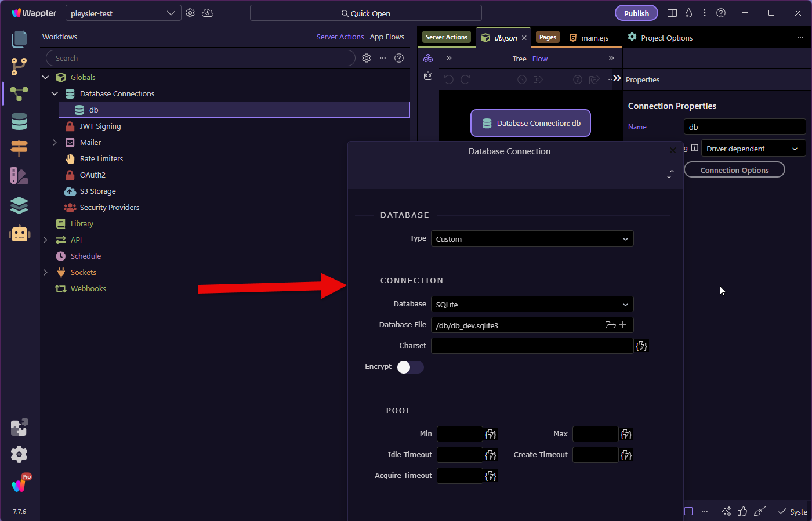The height and width of the screenshot is (521, 812).
Task: Open the Database dropdown showing SQLite
Action: click(x=532, y=305)
